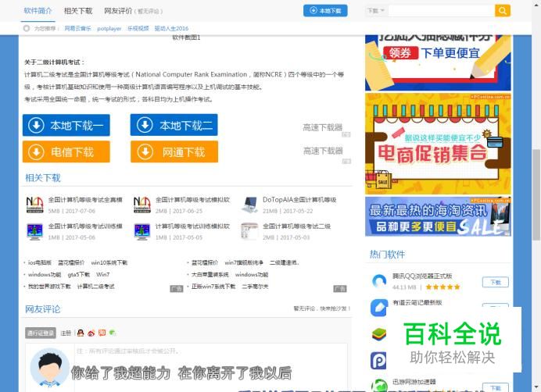Click the 我的世界游戏下载 ad link
The image size is (541, 392).
(x=49, y=287)
